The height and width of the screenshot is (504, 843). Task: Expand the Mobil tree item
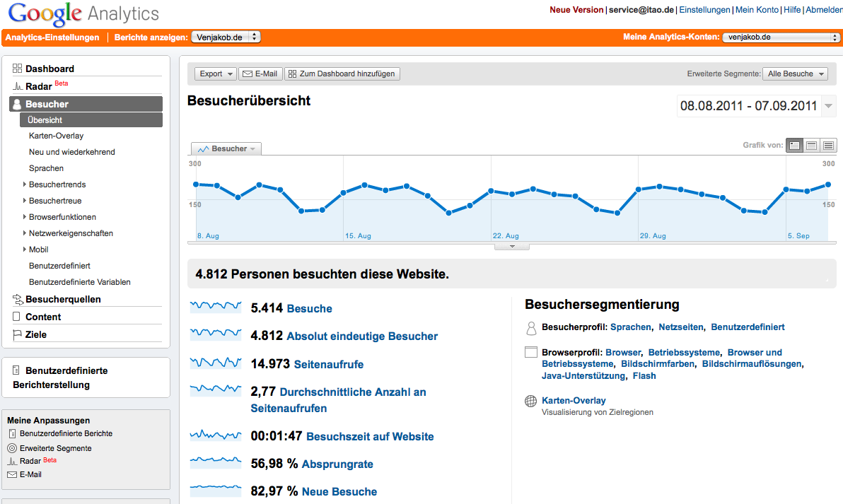click(x=24, y=249)
